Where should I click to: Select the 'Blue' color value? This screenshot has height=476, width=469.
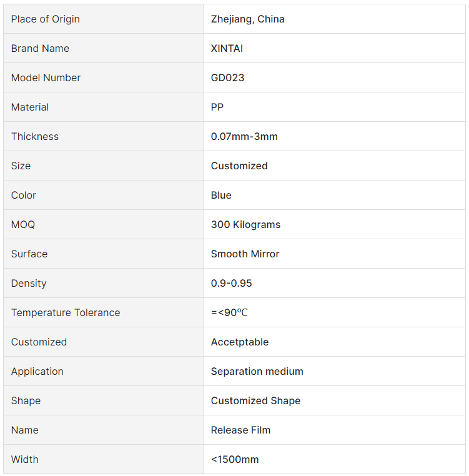pyautogui.click(x=221, y=195)
